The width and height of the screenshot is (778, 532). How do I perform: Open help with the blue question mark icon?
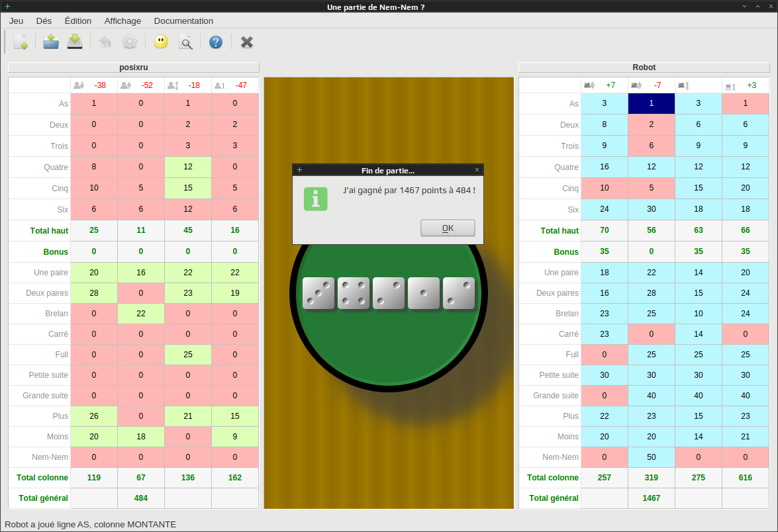click(216, 42)
